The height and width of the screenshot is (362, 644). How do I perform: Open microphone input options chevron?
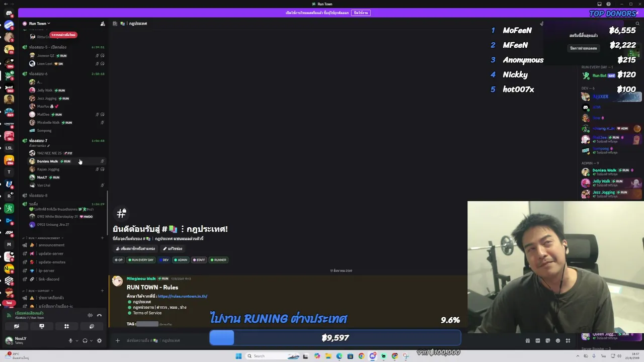(x=76, y=340)
